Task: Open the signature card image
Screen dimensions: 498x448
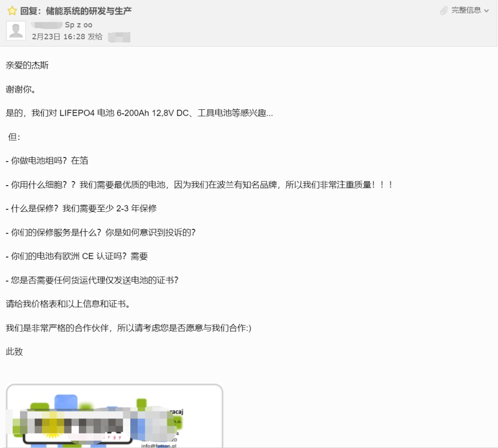Action: (x=114, y=416)
